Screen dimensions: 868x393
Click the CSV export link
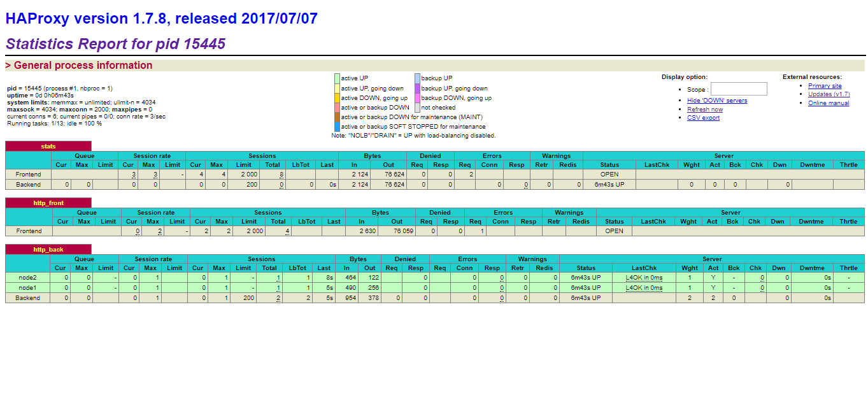click(703, 118)
